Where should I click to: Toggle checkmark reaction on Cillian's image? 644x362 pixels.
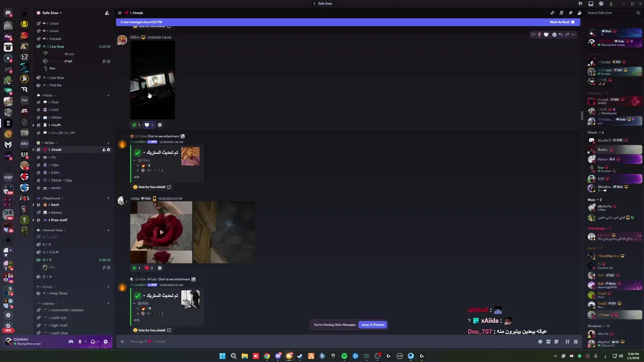tap(136, 125)
